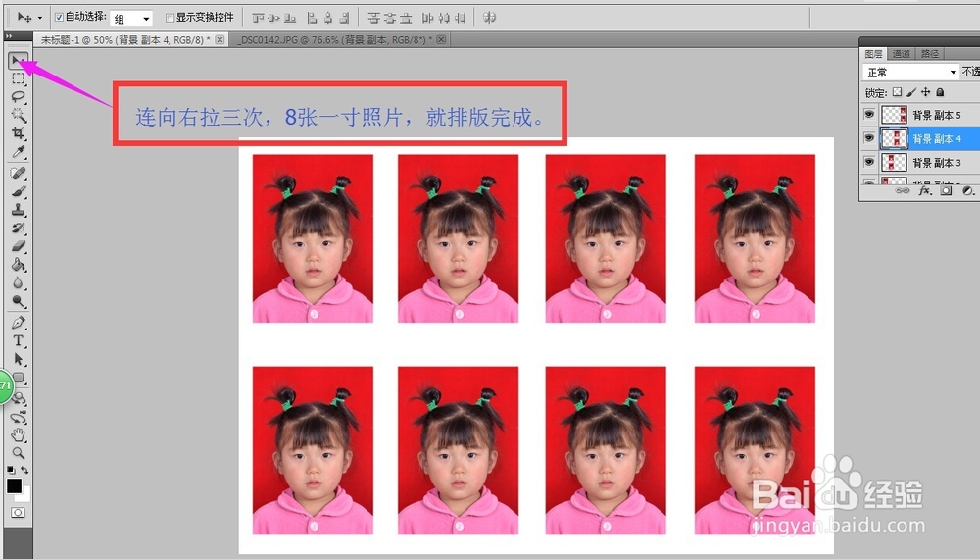Select the Eraser tool

[18, 246]
